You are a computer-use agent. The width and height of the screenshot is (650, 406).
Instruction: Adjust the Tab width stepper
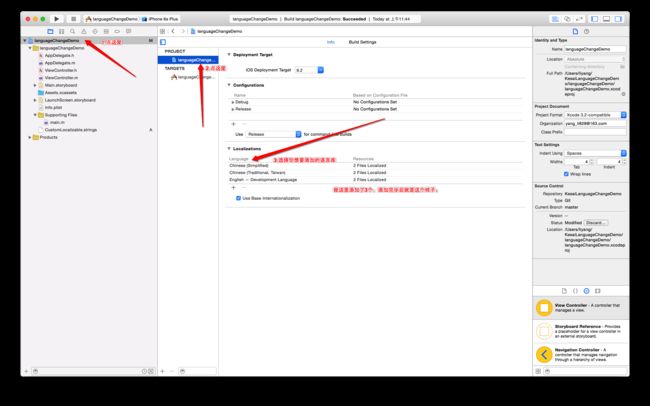pyautogui.click(x=591, y=162)
